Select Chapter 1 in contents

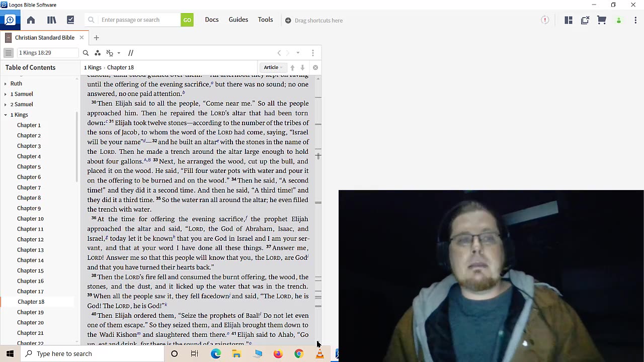(x=29, y=125)
